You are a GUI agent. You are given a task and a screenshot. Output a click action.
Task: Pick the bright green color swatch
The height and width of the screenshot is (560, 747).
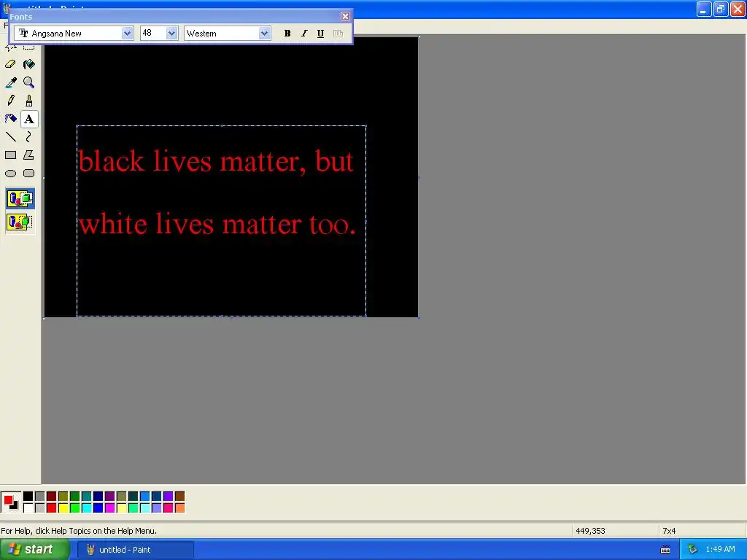75,508
